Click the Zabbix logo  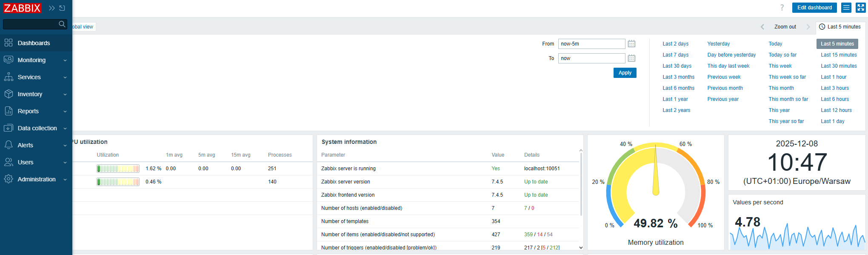[x=22, y=8]
